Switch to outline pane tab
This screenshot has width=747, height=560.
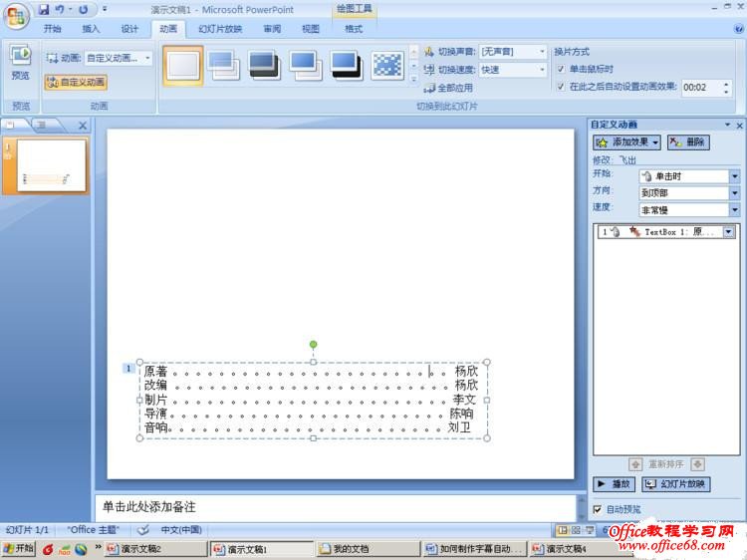[x=43, y=125]
